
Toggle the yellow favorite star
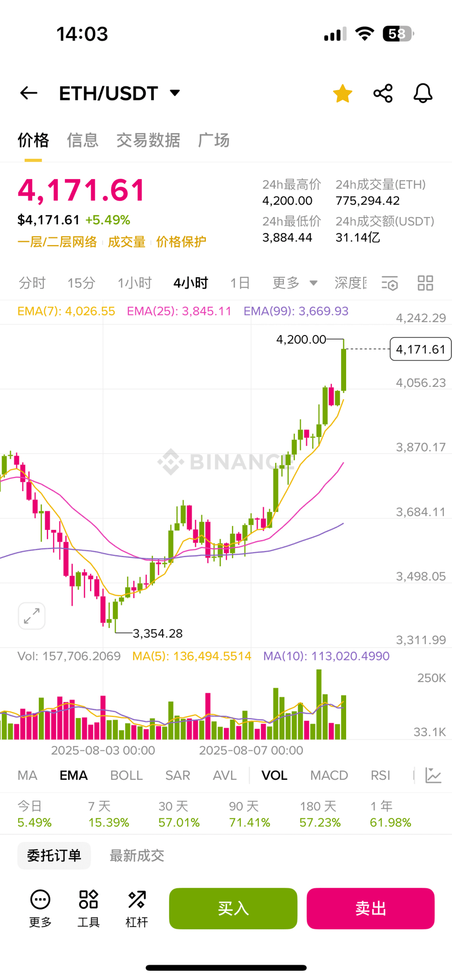(x=343, y=93)
